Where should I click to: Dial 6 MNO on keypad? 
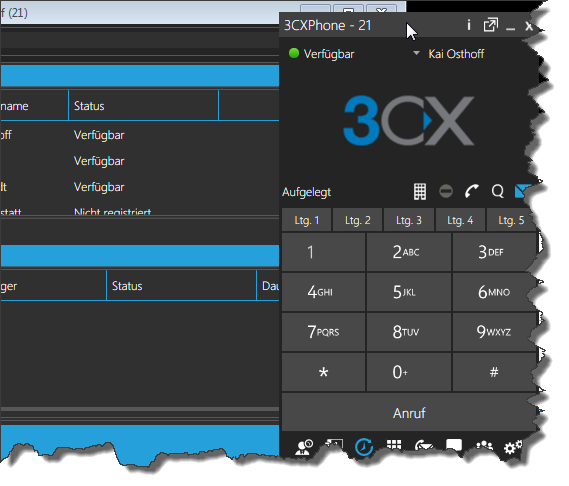click(494, 292)
